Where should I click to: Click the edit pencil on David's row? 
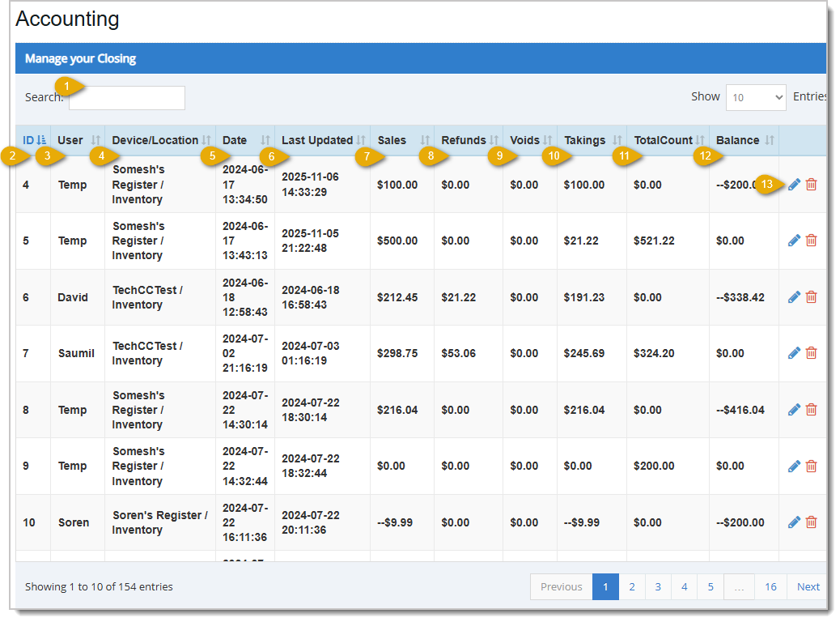pos(794,296)
